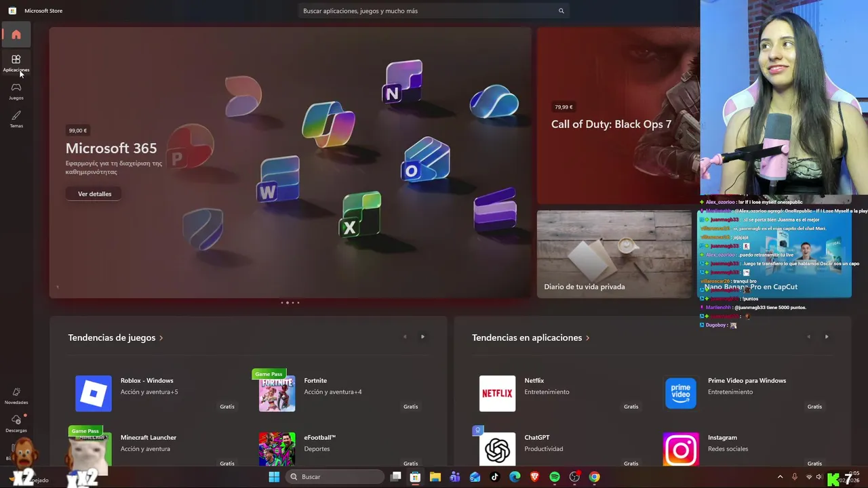Viewport: 868px width, 488px height.
Task: Open Microsoft Edge from the taskbar
Action: pos(515,477)
